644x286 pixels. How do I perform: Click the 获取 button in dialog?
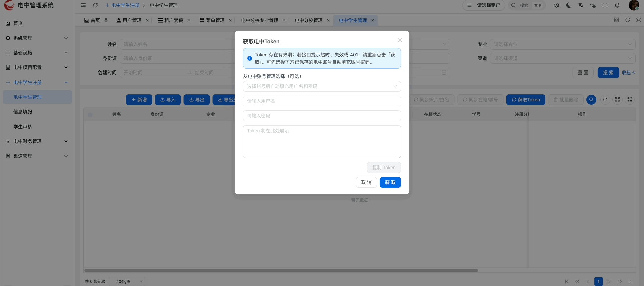(390, 182)
